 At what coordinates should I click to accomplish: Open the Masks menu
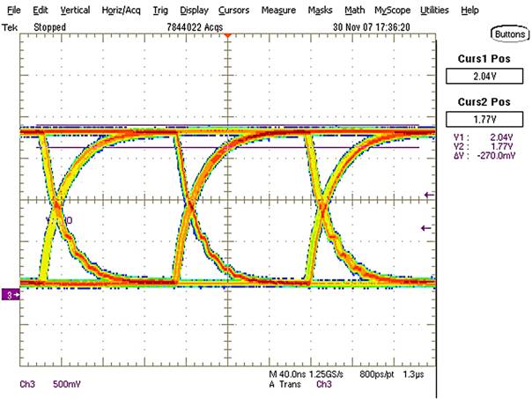(x=321, y=10)
